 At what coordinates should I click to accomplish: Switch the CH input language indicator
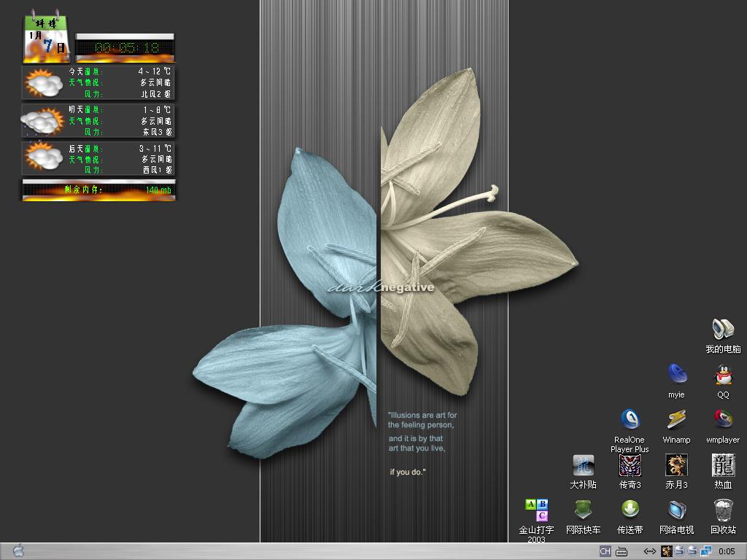(x=605, y=551)
